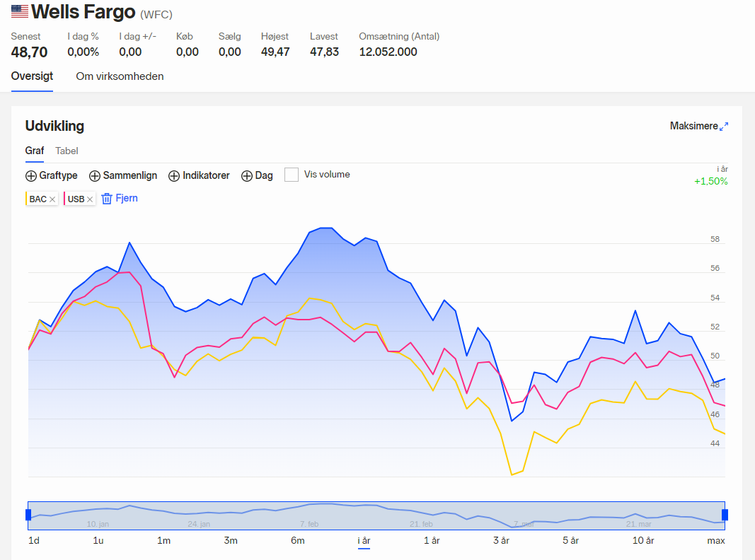755x560 pixels.
Task: Remove the BAC comparison chip
Action: point(52,199)
